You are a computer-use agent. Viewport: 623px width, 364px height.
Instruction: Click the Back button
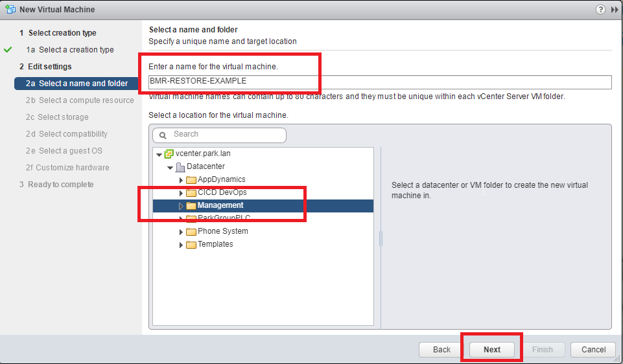coord(441,350)
